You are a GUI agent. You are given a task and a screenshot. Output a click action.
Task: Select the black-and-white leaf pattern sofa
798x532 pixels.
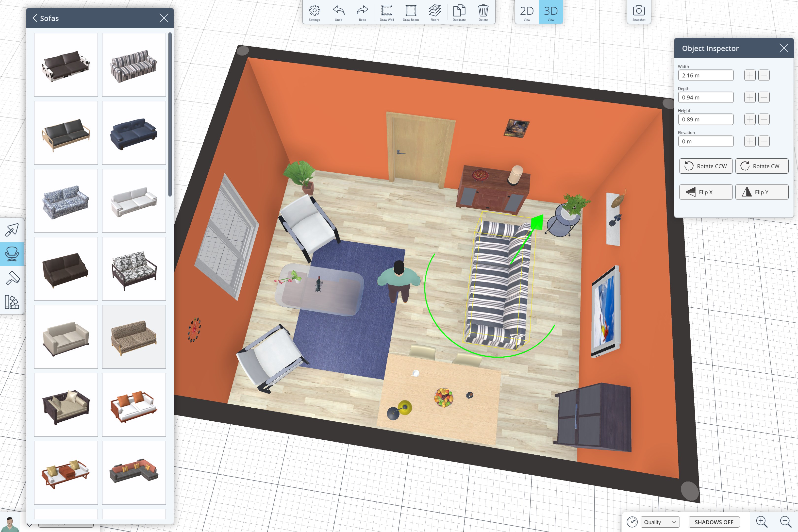click(134, 269)
